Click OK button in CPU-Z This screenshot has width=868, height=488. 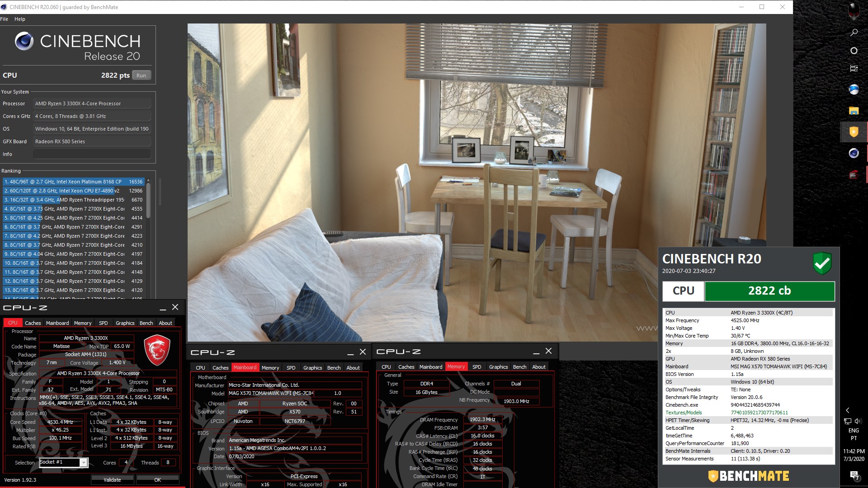(158, 480)
